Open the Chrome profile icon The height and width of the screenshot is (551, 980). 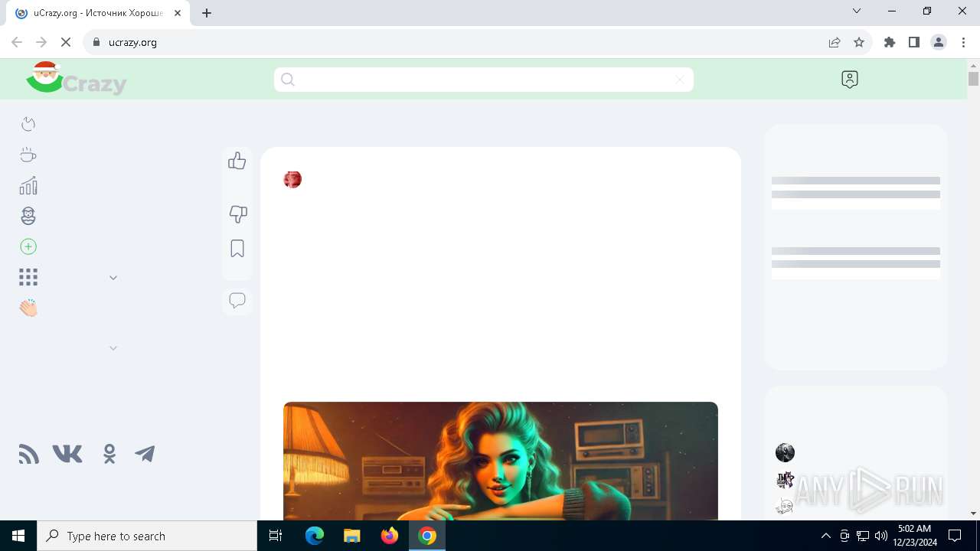click(x=939, y=42)
